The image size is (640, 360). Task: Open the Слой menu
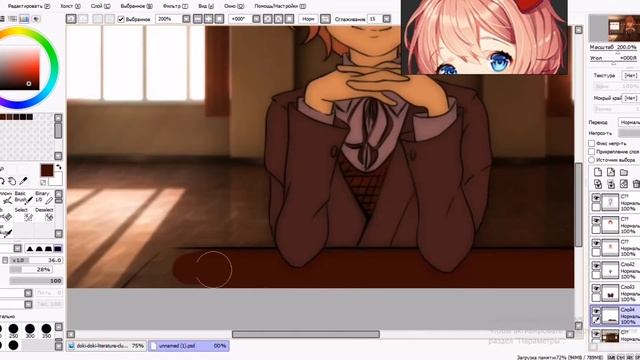pyautogui.click(x=100, y=6)
